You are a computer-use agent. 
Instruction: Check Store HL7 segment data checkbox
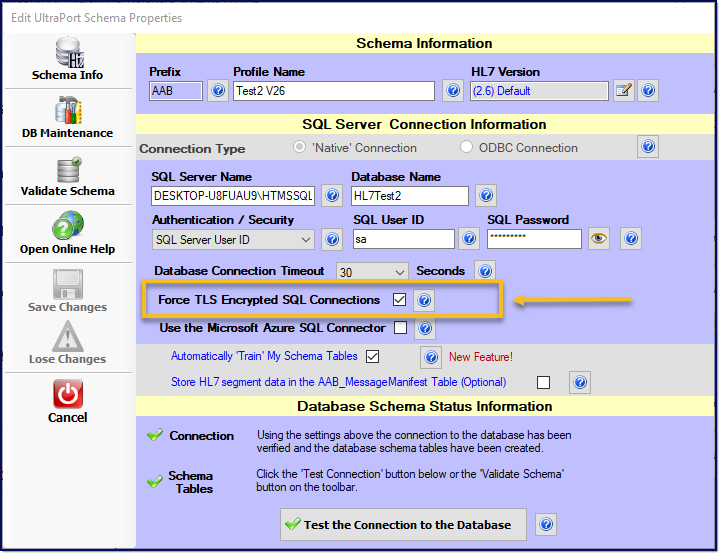(x=543, y=382)
